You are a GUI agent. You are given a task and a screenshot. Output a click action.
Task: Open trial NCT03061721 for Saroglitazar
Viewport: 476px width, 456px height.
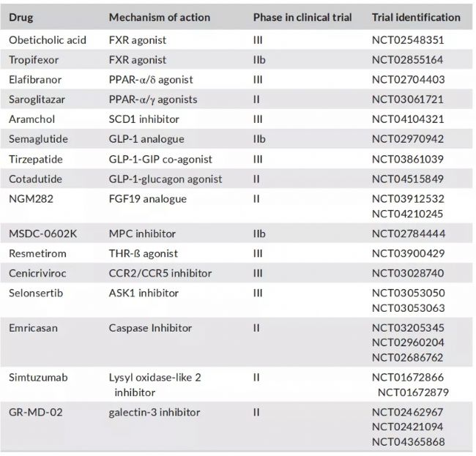(408, 100)
